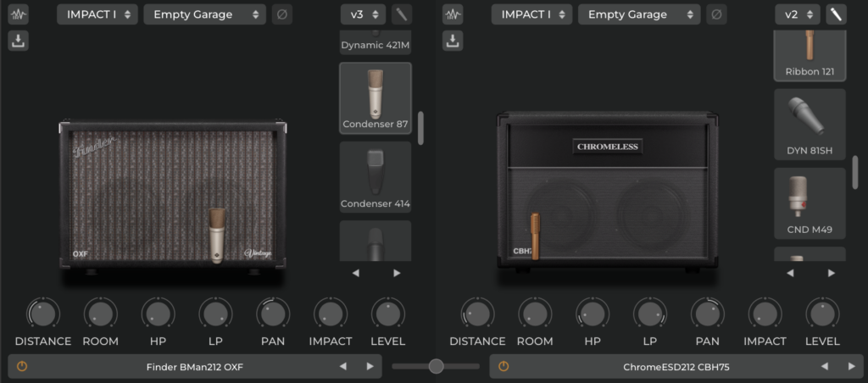Toggle phase invert on right cabinet
The height and width of the screenshot is (383, 868).
pyautogui.click(x=716, y=14)
